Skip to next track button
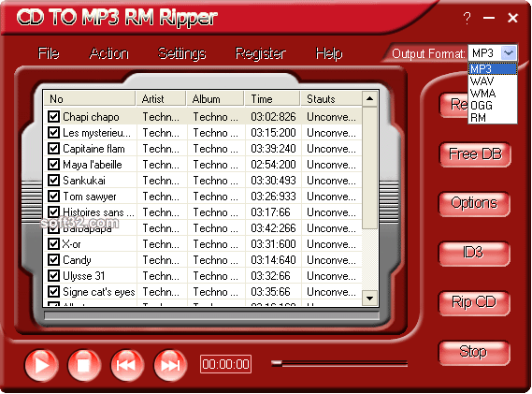 pos(170,366)
